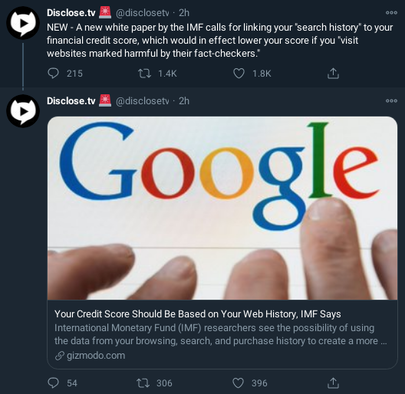Follow the gizmodo.com link
The height and width of the screenshot is (394, 405).
click(96, 356)
